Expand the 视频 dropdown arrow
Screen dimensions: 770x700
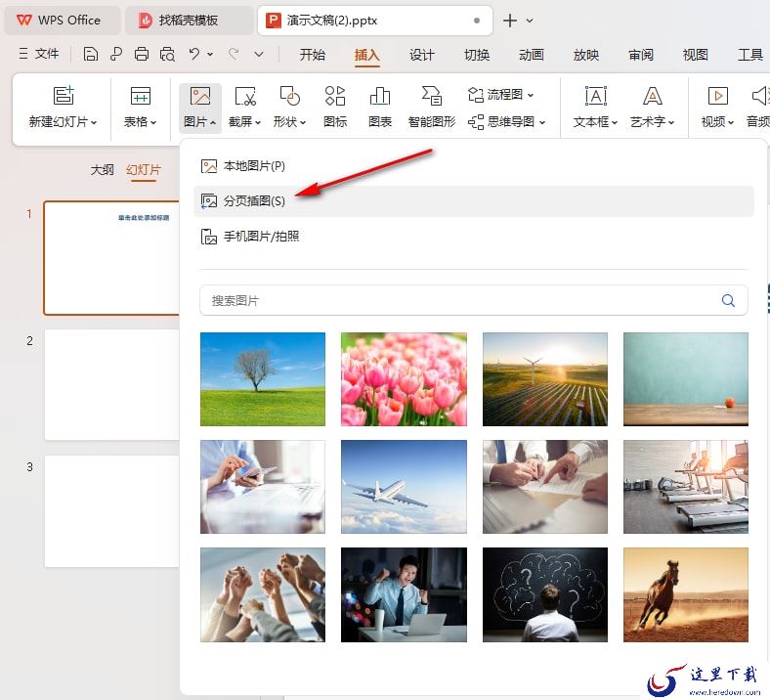click(x=731, y=122)
